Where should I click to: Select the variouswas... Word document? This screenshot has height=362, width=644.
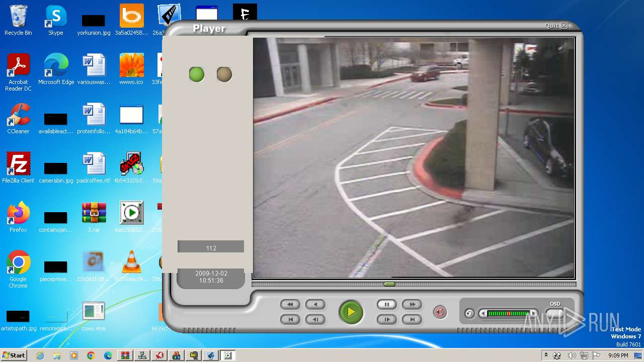coord(94,70)
